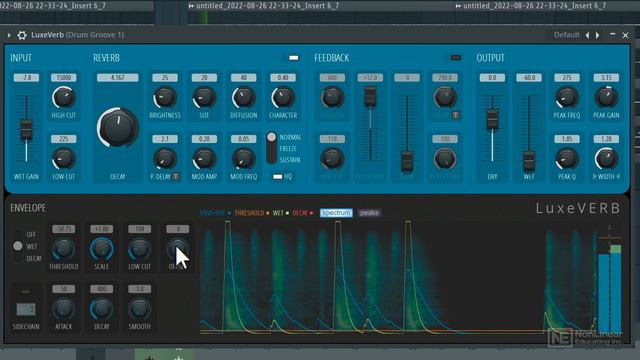Viewport: 640px width, 360px height.
Task: Click the Size knob
Action: [204, 98]
